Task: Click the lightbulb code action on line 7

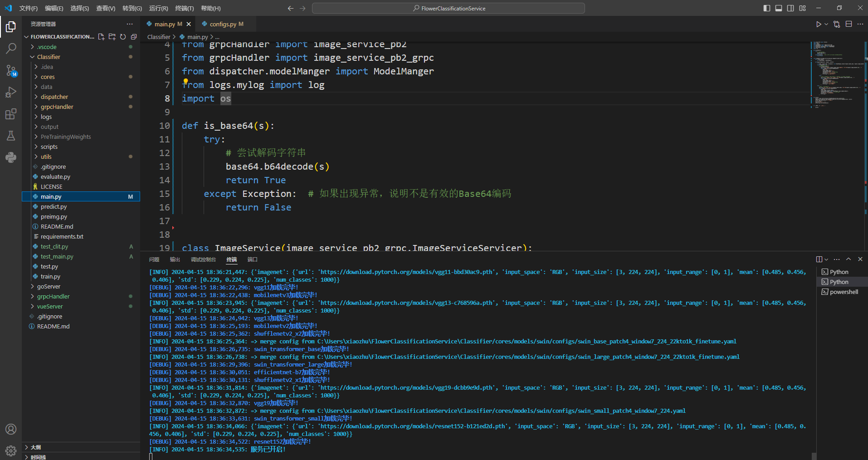Action: (185, 82)
